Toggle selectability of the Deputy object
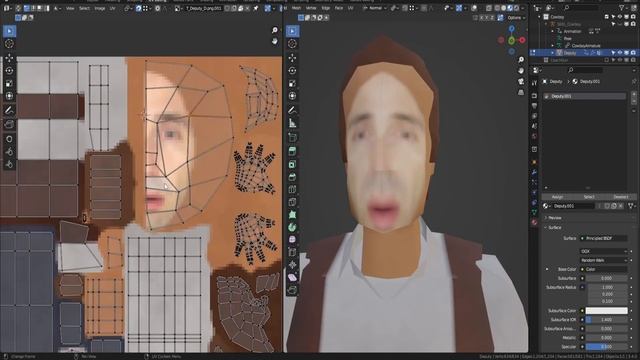 pyautogui.click(x=613, y=53)
